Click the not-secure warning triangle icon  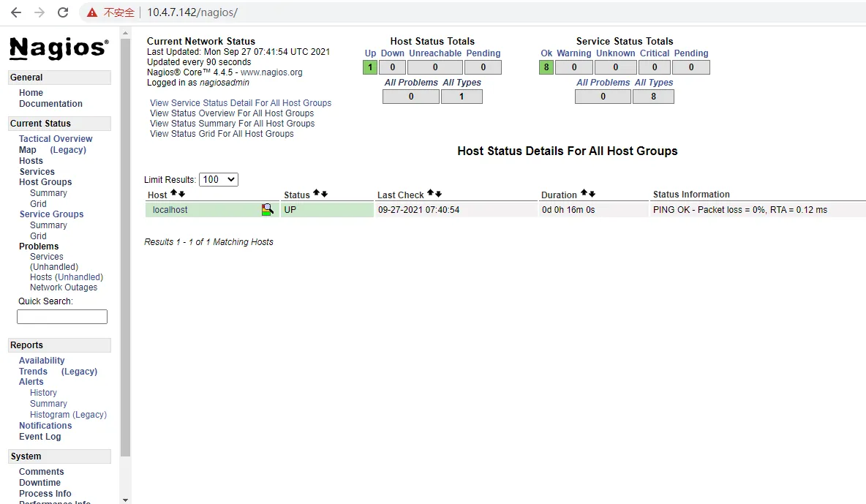[92, 12]
